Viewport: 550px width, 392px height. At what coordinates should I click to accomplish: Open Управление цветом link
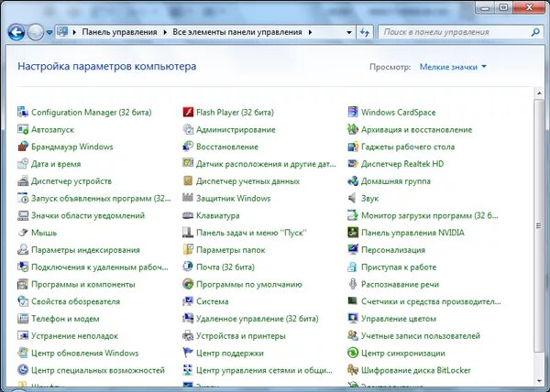[x=399, y=319]
